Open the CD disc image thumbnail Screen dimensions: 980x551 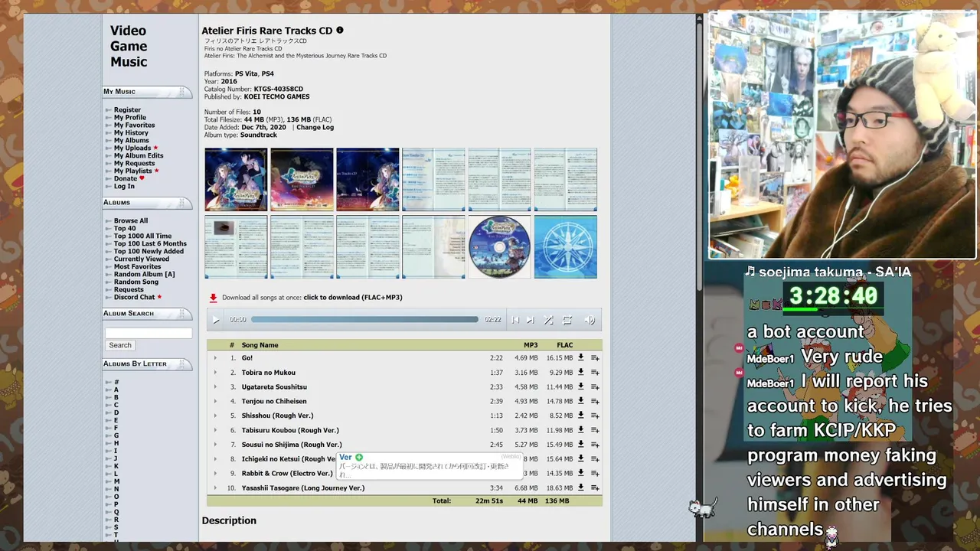[x=499, y=247]
